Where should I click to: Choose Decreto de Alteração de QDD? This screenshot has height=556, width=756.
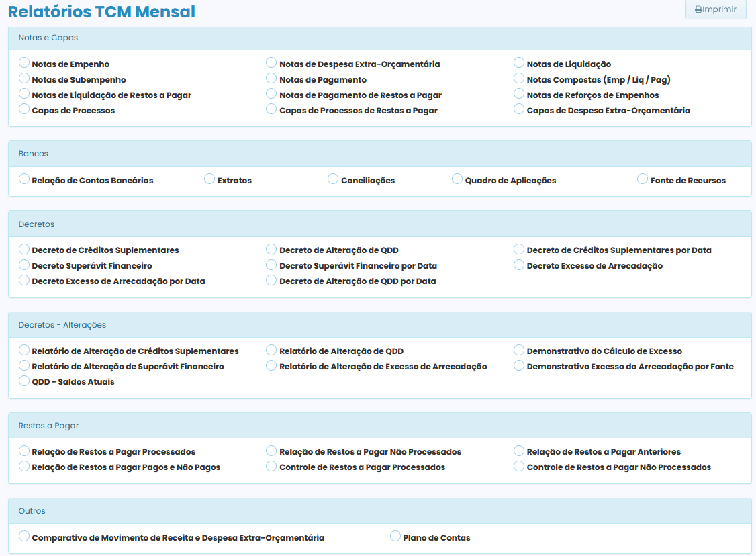point(272,248)
